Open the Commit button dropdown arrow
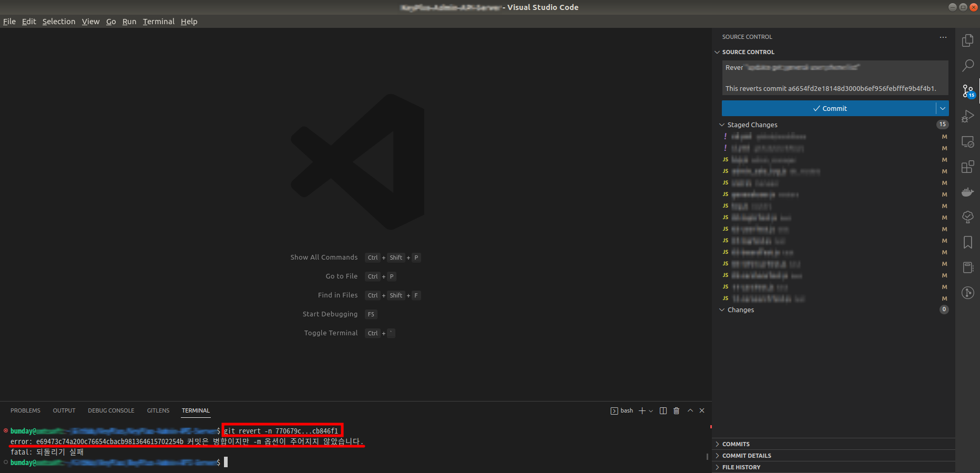Viewport: 980px width, 473px height. click(x=943, y=108)
